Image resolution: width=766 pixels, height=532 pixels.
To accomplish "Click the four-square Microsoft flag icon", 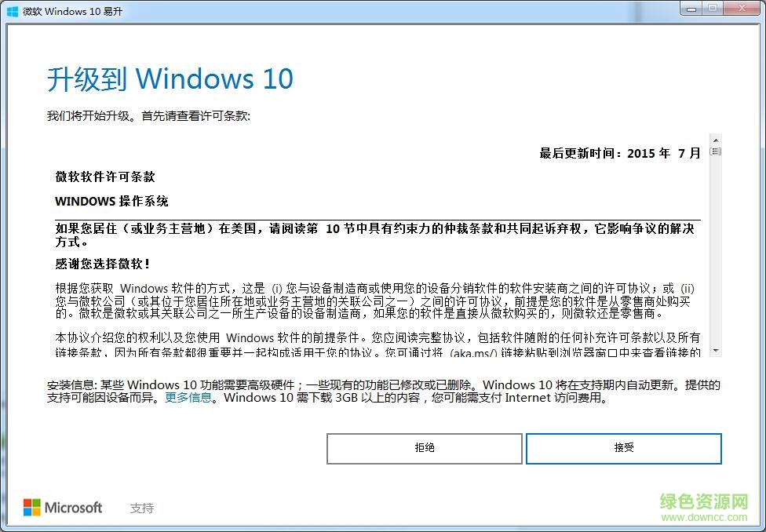I will (x=32, y=508).
